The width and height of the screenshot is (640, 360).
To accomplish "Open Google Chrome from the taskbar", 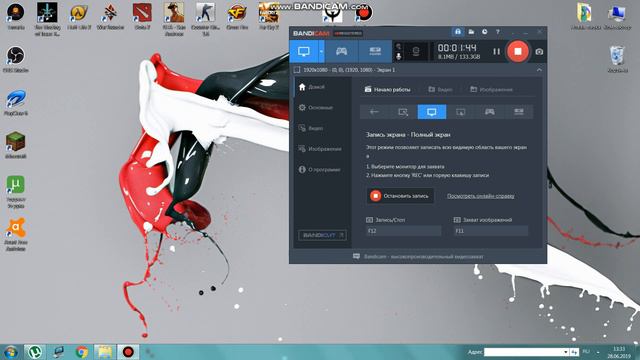I will click(82, 352).
